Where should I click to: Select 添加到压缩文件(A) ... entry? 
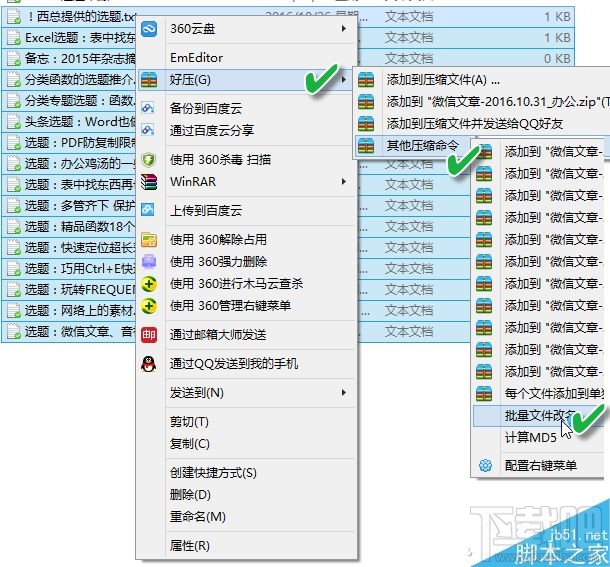coord(443,80)
